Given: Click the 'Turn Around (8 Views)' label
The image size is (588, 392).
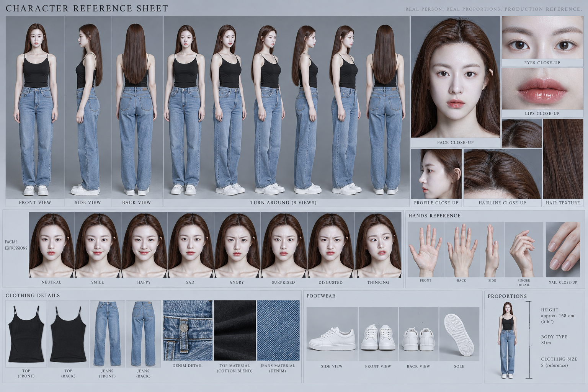Looking at the screenshot, I should [x=283, y=203].
